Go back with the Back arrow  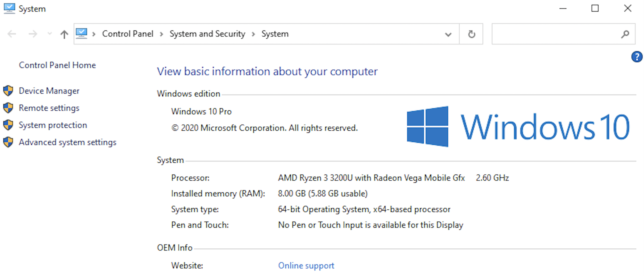tap(12, 34)
